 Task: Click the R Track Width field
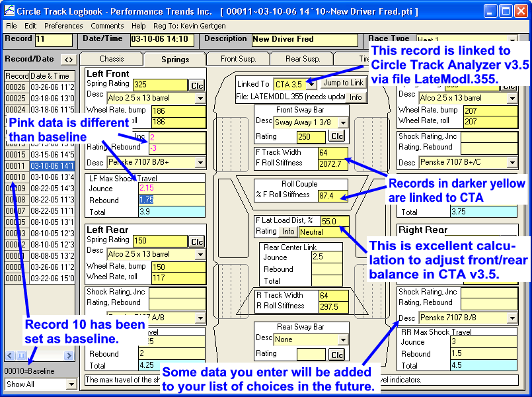(334, 296)
